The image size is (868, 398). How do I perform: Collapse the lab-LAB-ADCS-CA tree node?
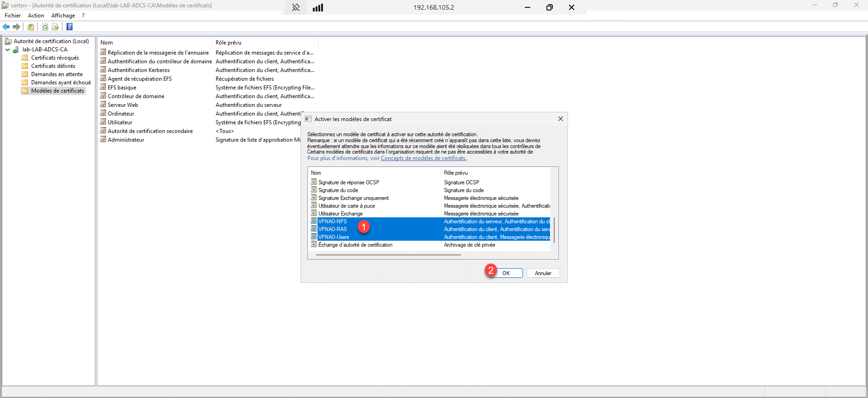[x=8, y=50]
